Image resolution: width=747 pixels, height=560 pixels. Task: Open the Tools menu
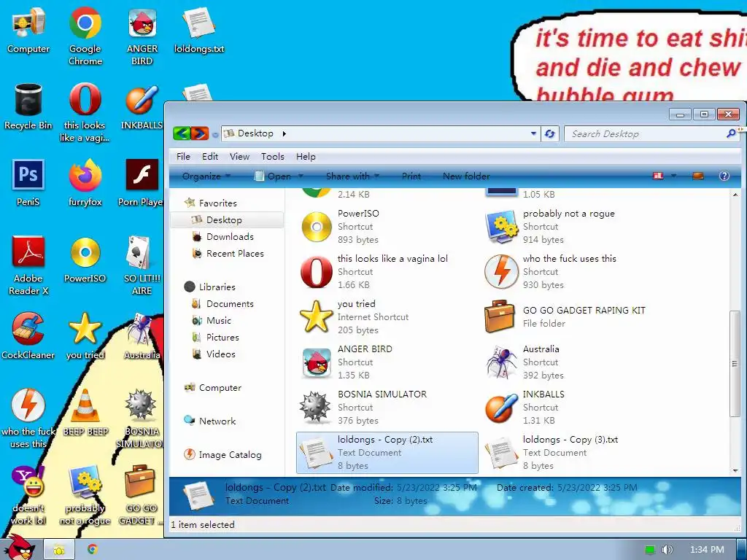click(273, 156)
